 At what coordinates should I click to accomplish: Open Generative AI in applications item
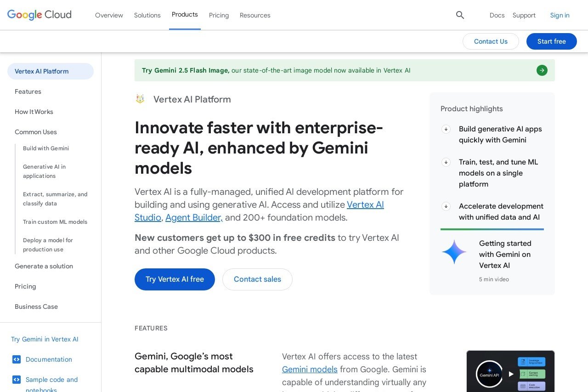[x=45, y=171]
